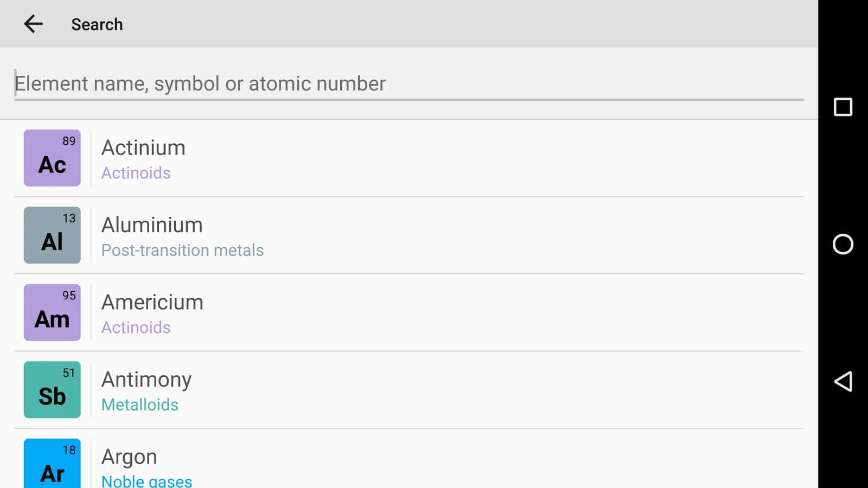Tap the Am element tile icon

click(x=52, y=312)
